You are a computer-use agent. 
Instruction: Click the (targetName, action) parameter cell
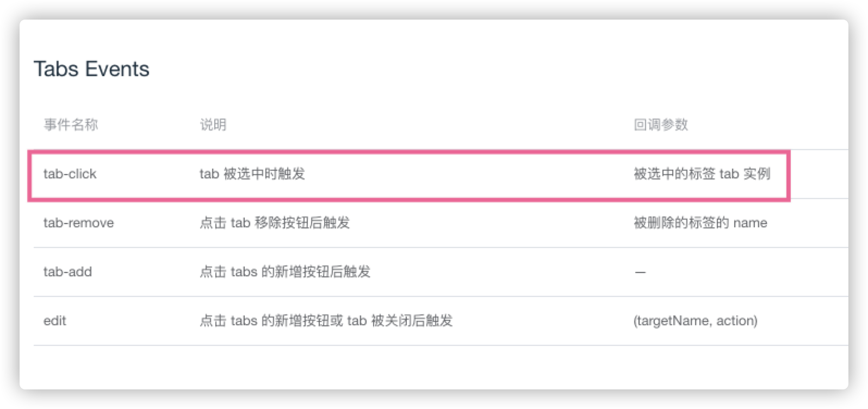pos(696,321)
